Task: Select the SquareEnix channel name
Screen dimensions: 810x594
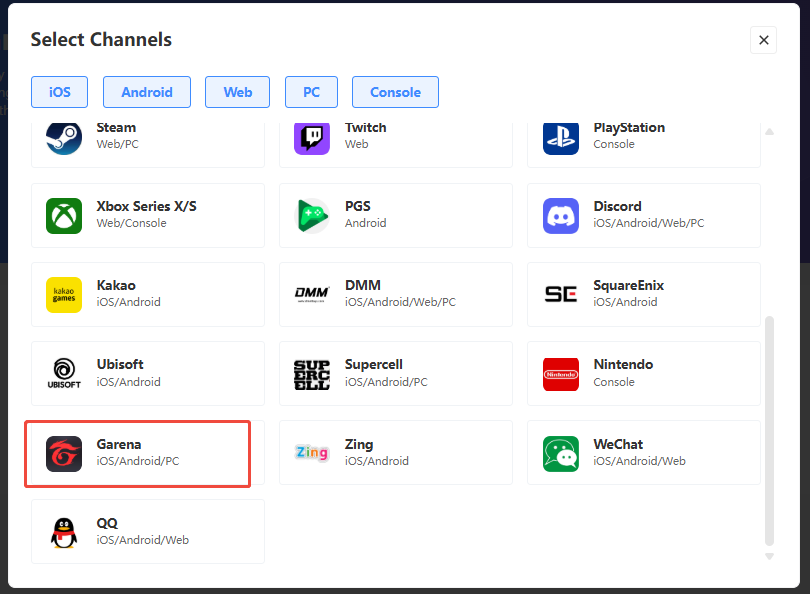Action: [x=629, y=285]
